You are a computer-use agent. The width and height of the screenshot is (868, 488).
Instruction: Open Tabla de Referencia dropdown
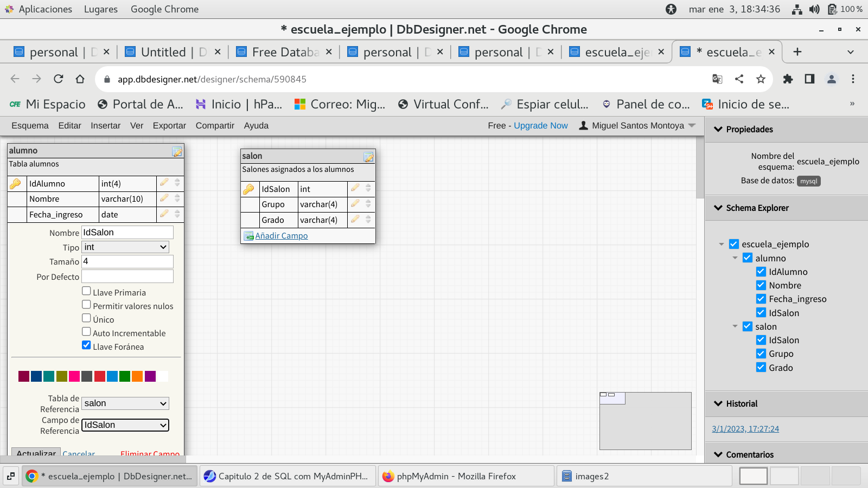[x=125, y=403]
